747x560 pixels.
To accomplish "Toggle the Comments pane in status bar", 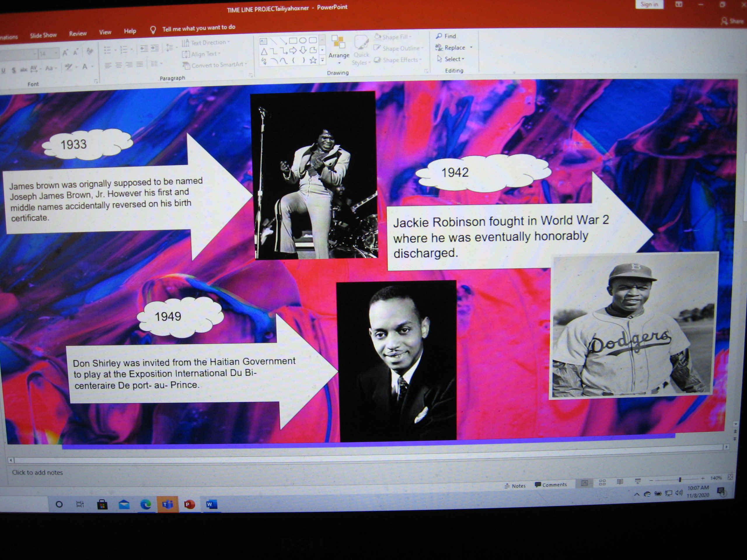I will [551, 485].
